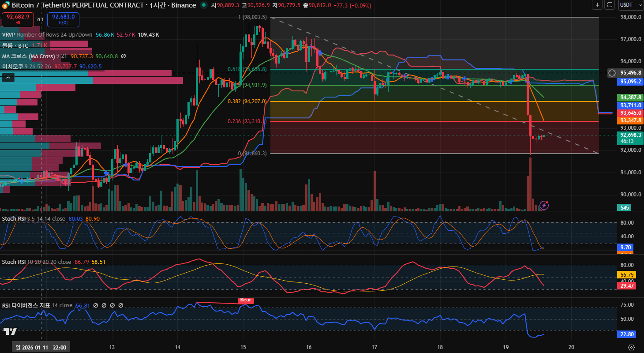Image resolution: width=644 pixels, height=353 pixels.
Task: Open chart settings gear at bottom-right corner
Action: point(631,347)
